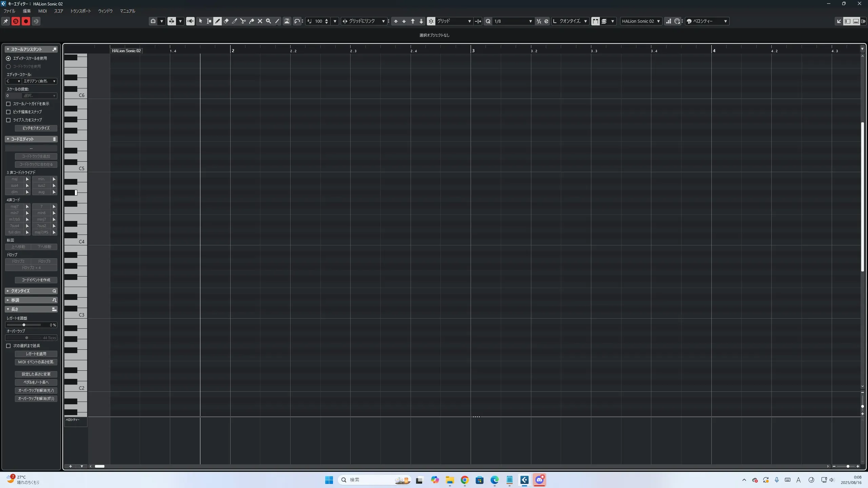Select the Object Selection arrow tool

coord(200,21)
